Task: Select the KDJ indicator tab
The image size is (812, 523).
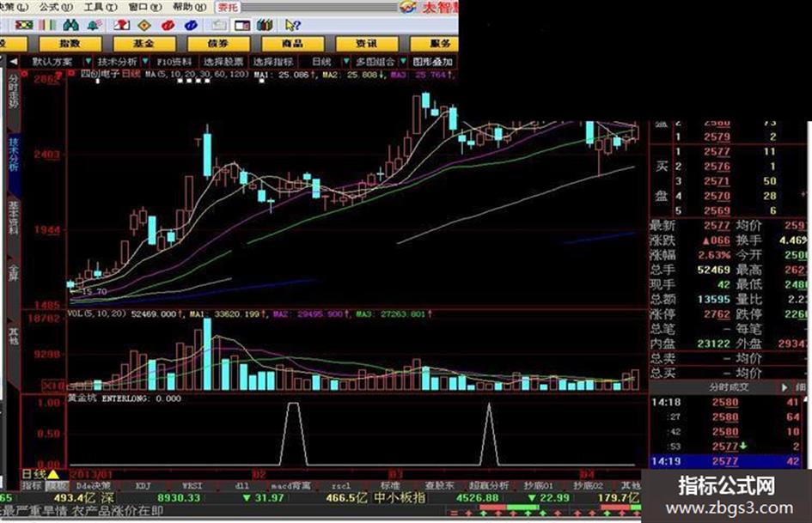Action: 143,486
